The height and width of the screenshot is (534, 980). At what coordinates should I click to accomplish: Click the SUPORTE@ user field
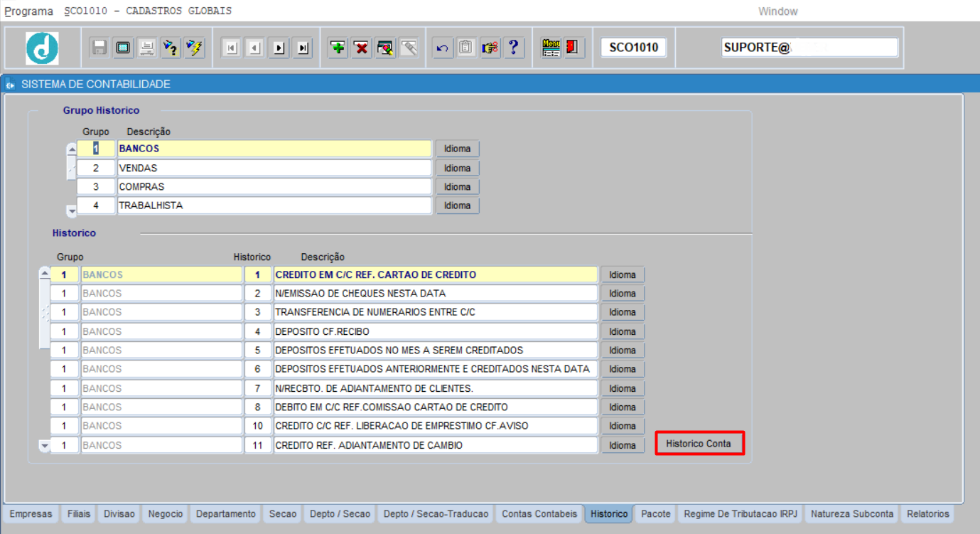(x=809, y=48)
